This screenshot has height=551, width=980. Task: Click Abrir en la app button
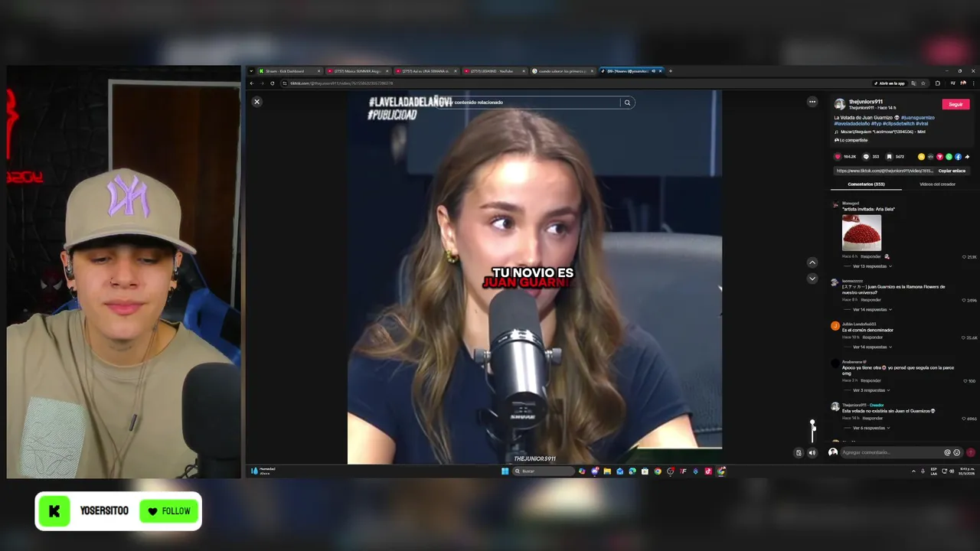click(889, 83)
